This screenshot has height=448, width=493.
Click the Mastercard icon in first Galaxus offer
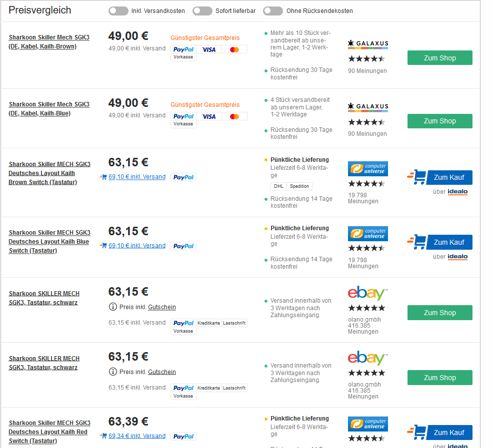click(x=234, y=49)
